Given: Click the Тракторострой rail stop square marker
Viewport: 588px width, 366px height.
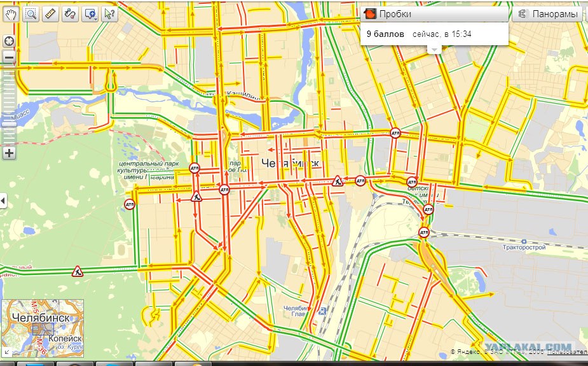Looking at the screenshot, I should 524,241.
